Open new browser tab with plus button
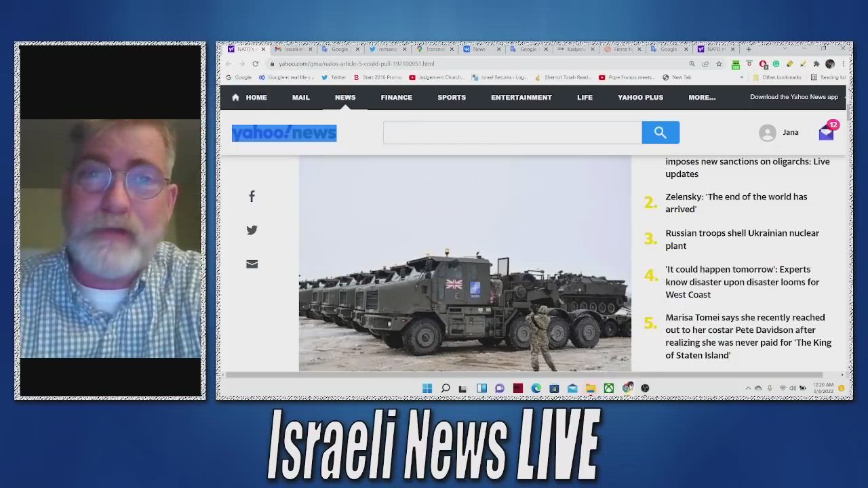Image resolution: width=868 pixels, height=488 pixels. pos(749,49)
